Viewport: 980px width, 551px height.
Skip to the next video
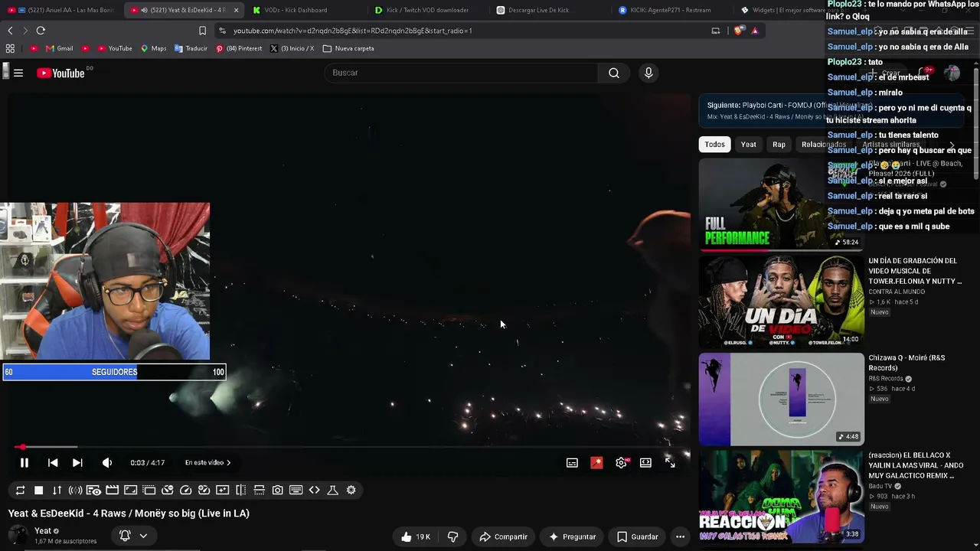pos(77,463)
